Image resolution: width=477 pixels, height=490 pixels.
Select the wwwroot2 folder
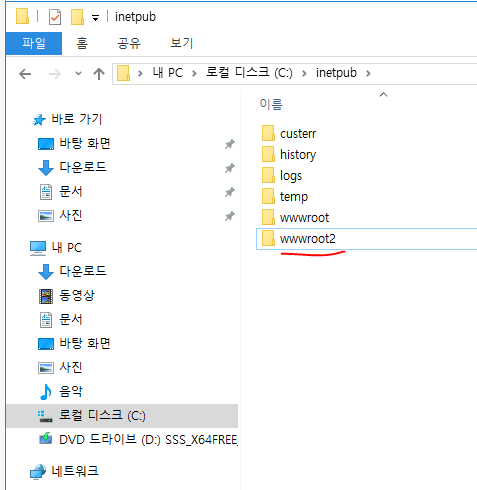coord(308,239)
